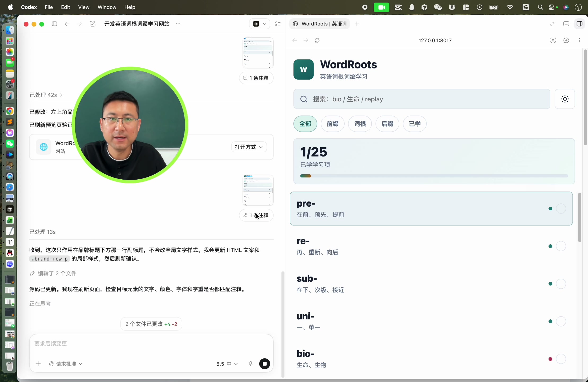
Task: Switch WordRoots light/dark theme with the sun button
Action: click(x=565, y=99)
